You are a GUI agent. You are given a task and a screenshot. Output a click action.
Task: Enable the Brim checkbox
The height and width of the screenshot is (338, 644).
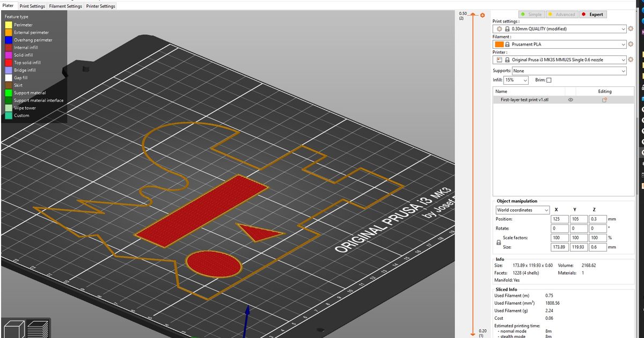[548, 80]
